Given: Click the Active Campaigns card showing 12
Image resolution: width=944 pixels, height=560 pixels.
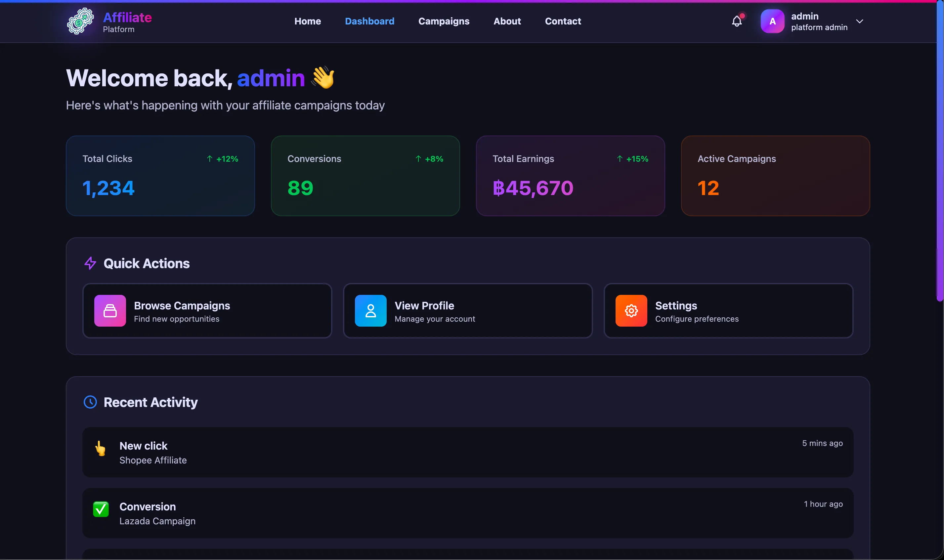Looking at the screenshot, I should click(775, 176).
